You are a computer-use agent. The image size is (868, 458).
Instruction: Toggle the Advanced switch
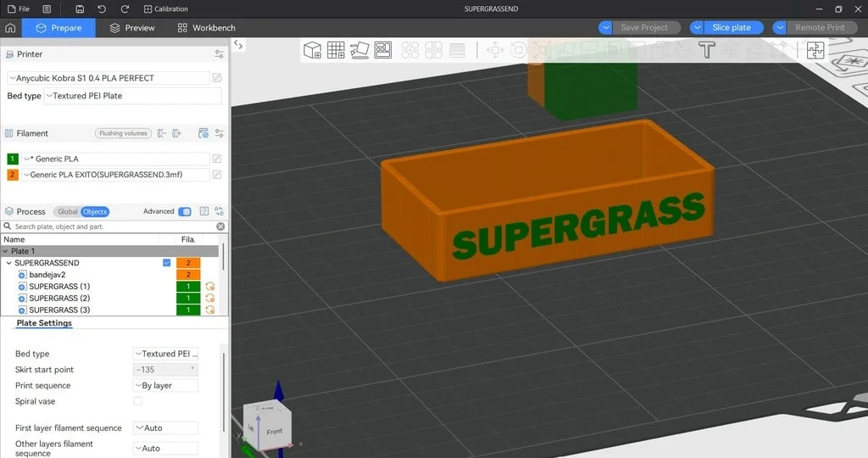185,211
